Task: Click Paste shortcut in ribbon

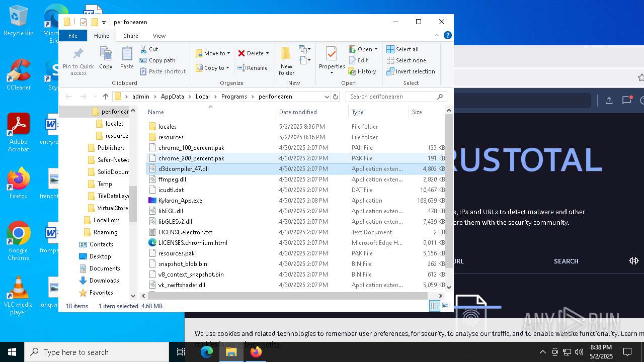Action: [x=163, y=71]
